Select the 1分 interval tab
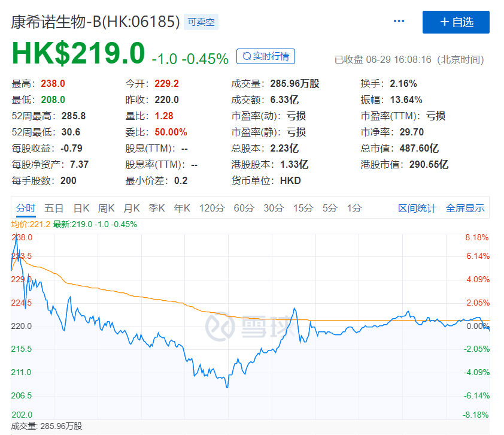Image resolution: width=504 pixels, height=435 pixels. tap(354, 209)
